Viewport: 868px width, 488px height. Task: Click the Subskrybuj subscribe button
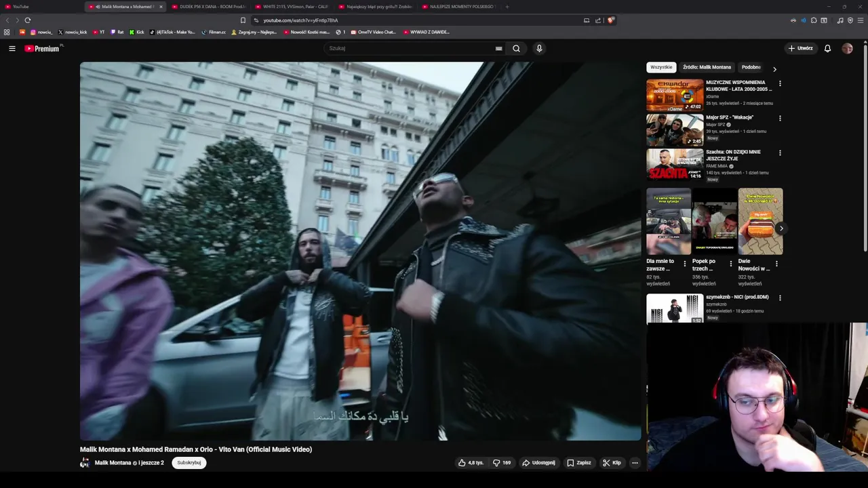click(x=189, y=463)
